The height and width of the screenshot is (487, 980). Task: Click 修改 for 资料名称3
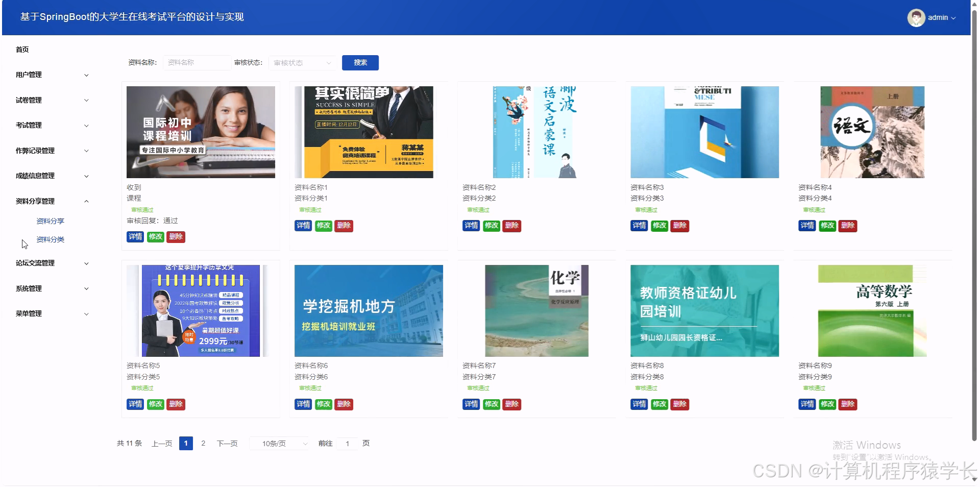click(659, 226)
